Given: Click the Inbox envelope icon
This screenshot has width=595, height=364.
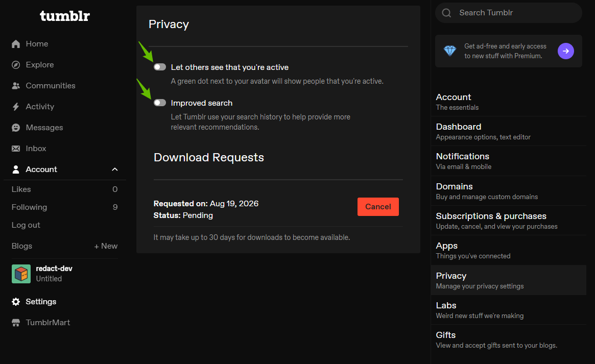Looking at the screenshot, I should click(16, 149).
